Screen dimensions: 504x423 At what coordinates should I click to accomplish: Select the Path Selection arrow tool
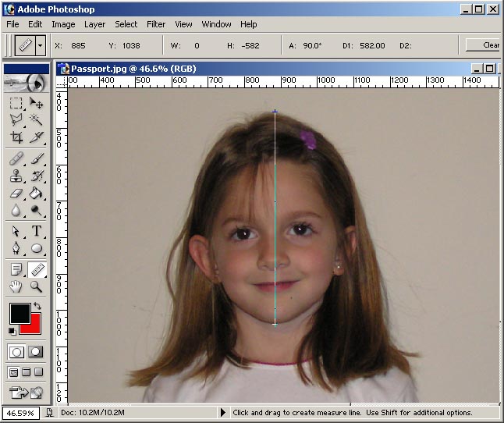(x=16, y=231)
